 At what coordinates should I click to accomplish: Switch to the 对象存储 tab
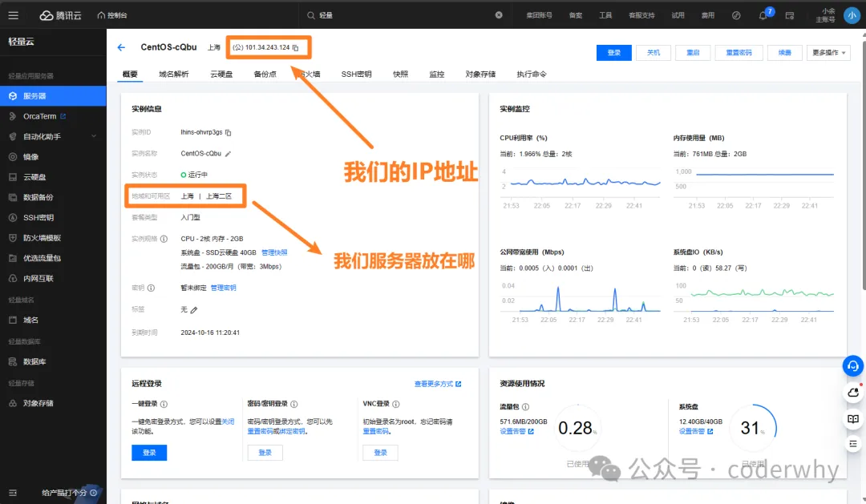pos(480,74)
